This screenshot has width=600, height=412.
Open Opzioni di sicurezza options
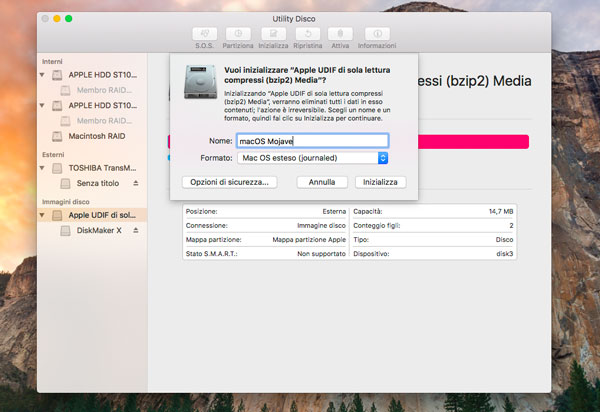[x=230, y=182]
